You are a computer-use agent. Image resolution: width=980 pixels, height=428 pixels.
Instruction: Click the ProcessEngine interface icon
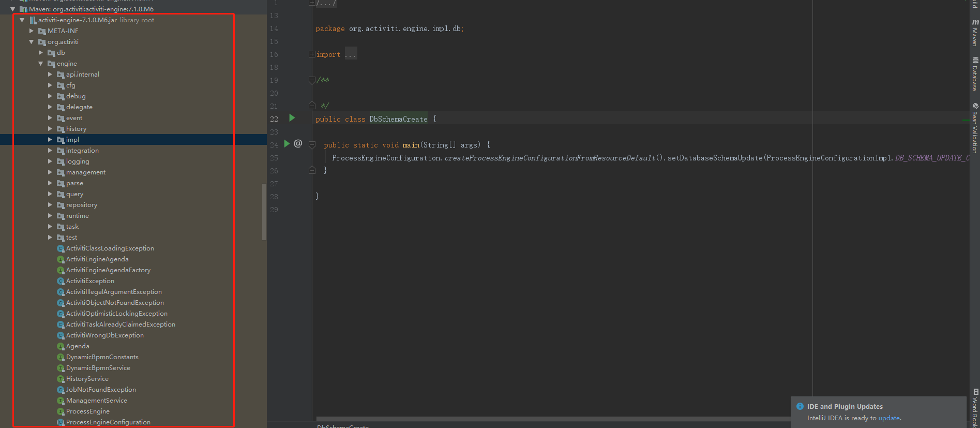point(61,412)
